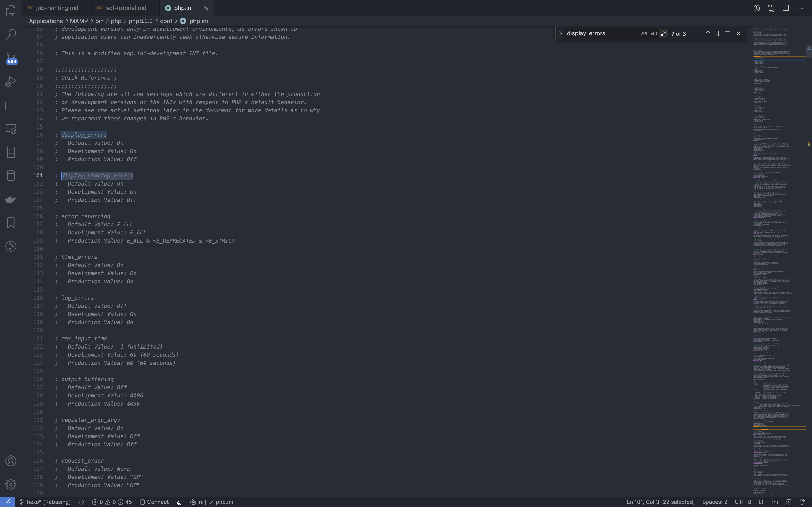The width and height of the screenshot is (812, 507).
Task: Expand the Replace field in find widget
Action: click(x=560, y=33)
